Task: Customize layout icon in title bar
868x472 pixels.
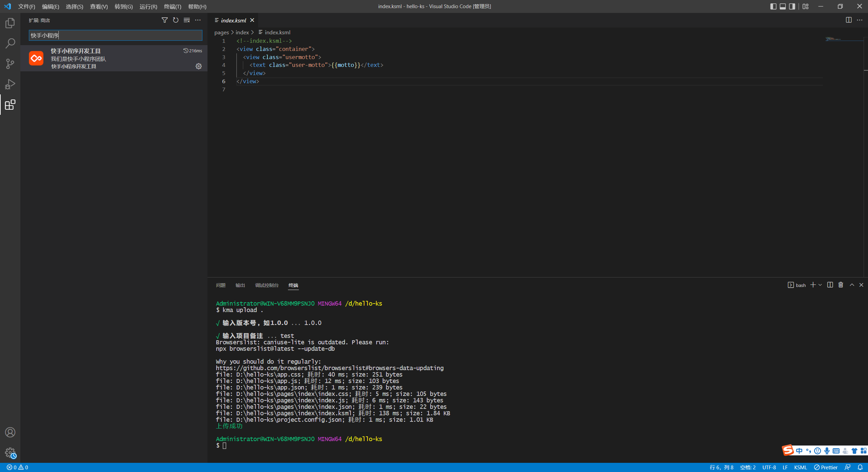Action: (x=806, y=6)
